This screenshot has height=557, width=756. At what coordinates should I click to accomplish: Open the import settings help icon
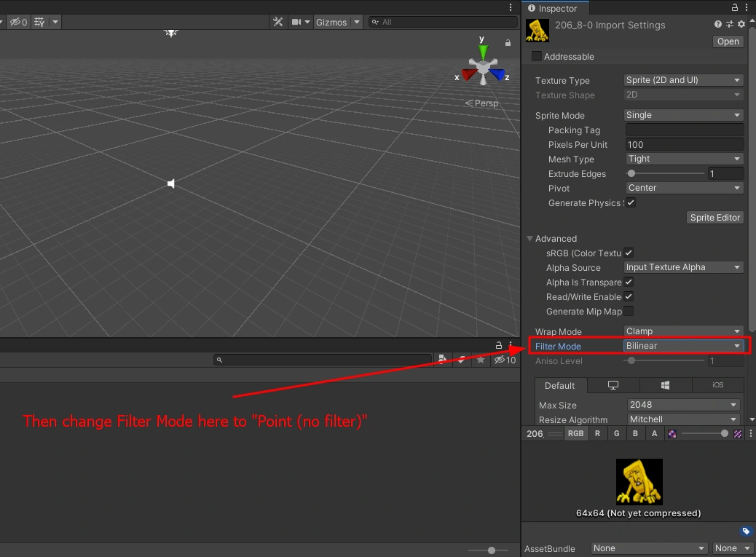(x=718, y=24)
